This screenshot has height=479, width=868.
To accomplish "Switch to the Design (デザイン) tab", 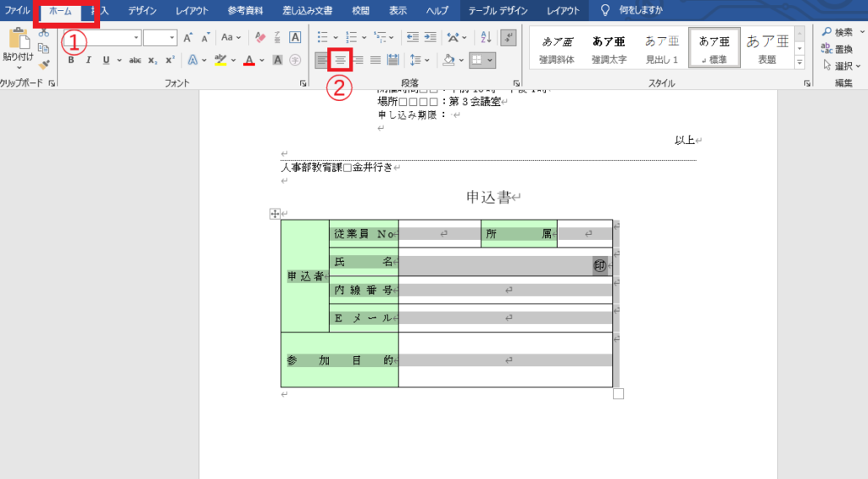I will click(142, 10).
